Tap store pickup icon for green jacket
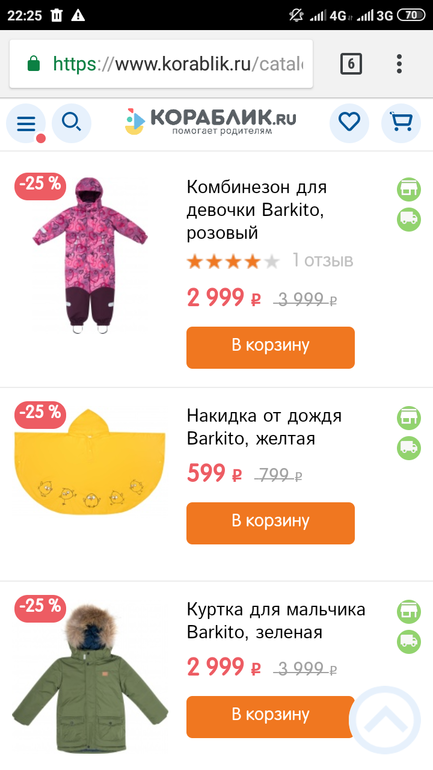Screen dimensions: 433x770 [x=409, y=612]
